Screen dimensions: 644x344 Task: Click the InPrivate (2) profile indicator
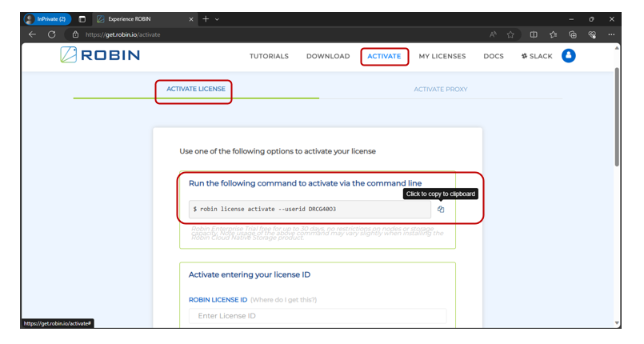coord(47,19)
